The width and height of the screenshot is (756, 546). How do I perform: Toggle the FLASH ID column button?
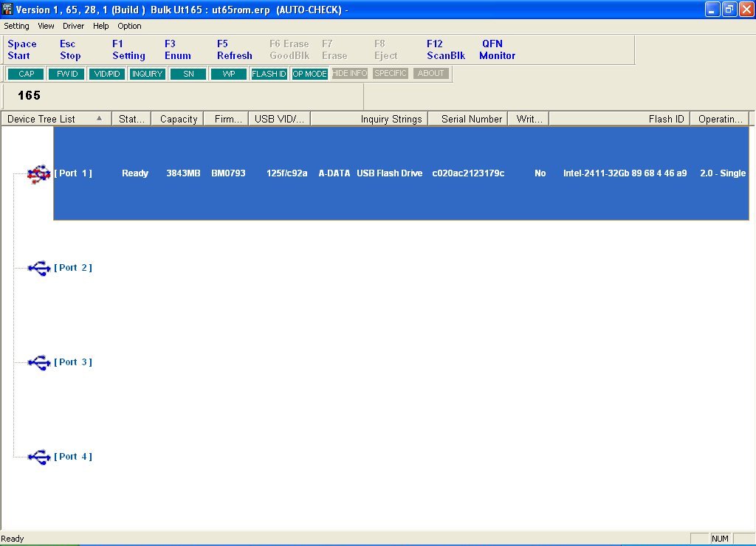[269, 74]
